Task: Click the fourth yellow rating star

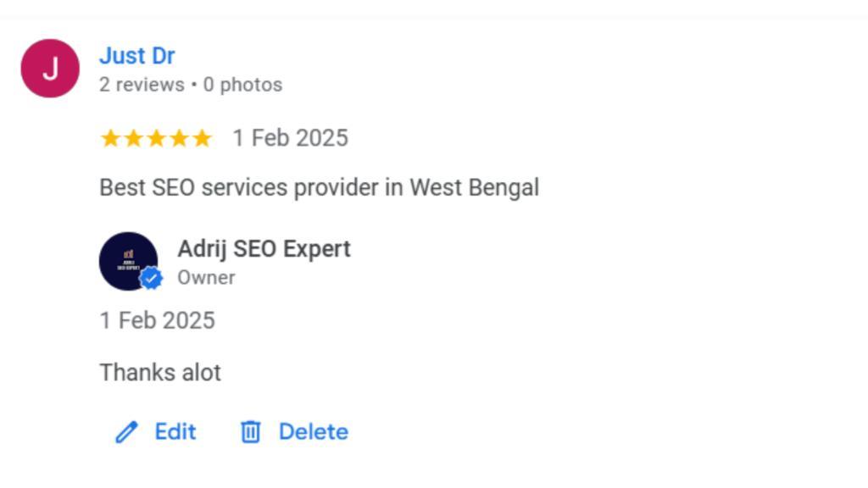Action: (179, 138)
